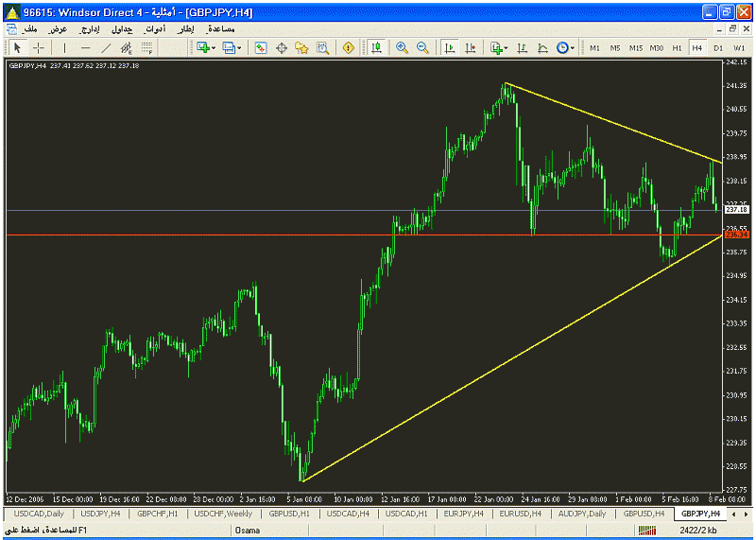Click the 237.18 current price label

(737, 210)
